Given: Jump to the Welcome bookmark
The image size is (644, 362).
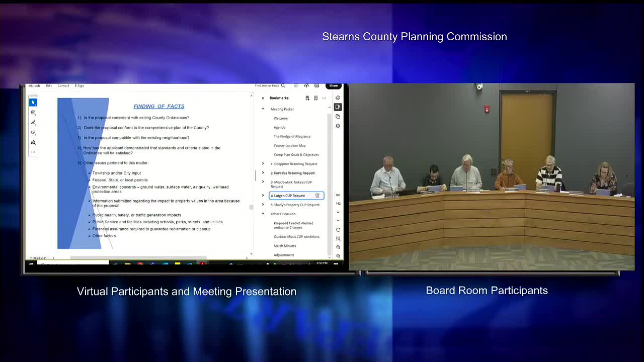Looking at the screenshot, I should [x=281, y=118].
